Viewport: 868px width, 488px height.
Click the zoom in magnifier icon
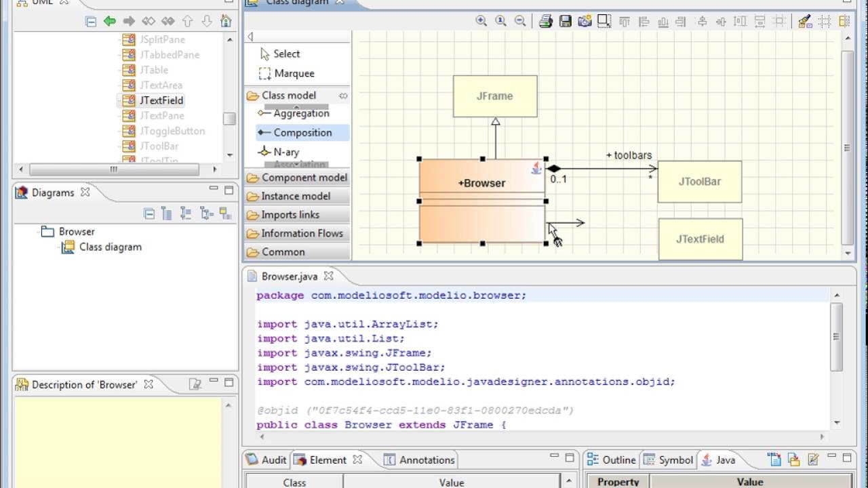pos(481,21)
